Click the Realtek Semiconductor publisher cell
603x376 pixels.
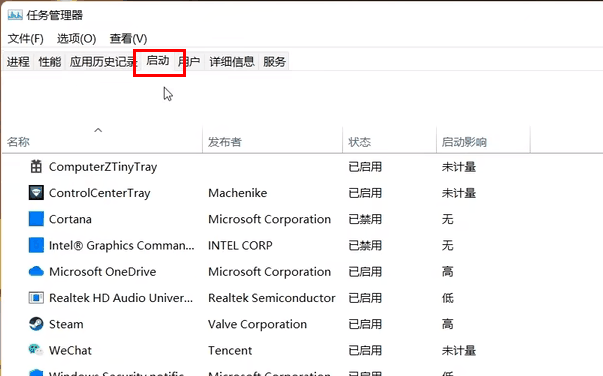click(272, 298)
